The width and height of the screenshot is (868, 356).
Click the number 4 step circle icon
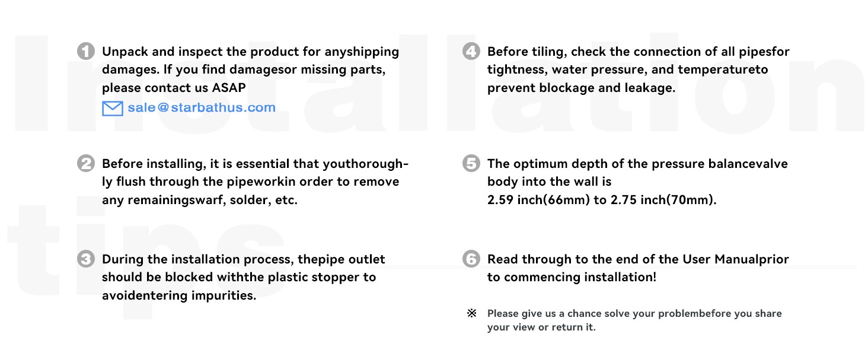(x=471, y=52)
